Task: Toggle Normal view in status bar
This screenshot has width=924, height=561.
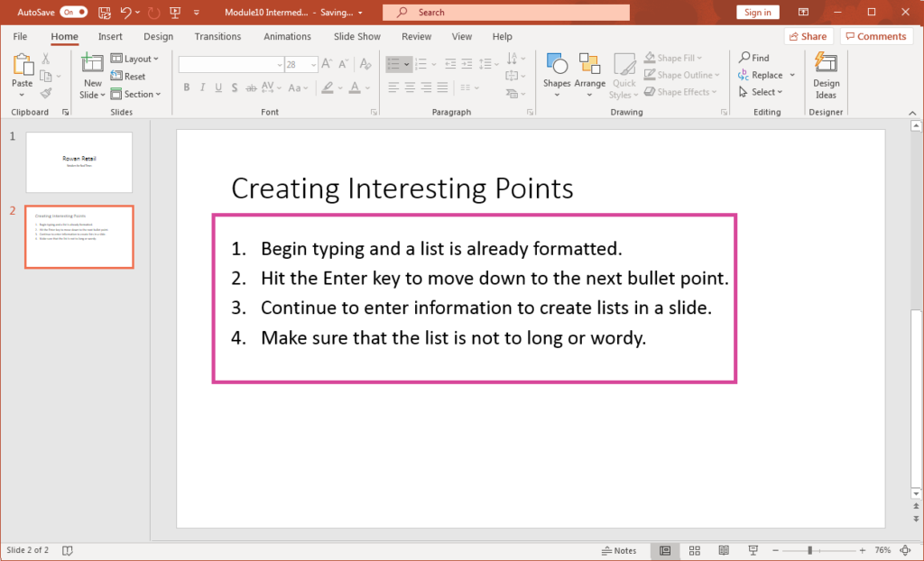Action: pyautogui.click(x=665, y=550)
